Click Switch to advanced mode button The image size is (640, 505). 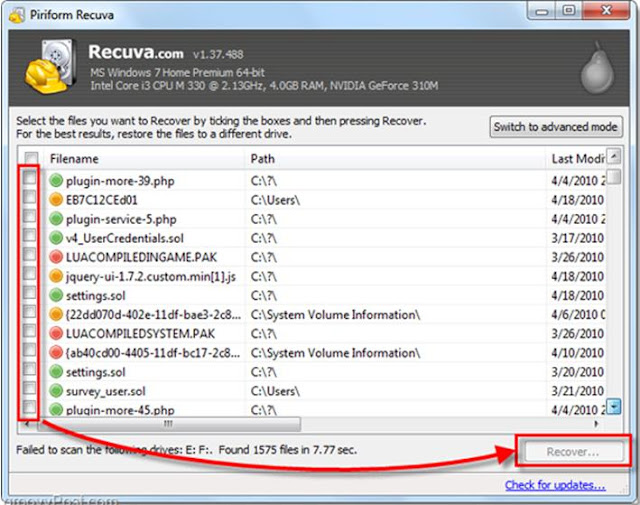pyautogui.click(x=556, y=127)
